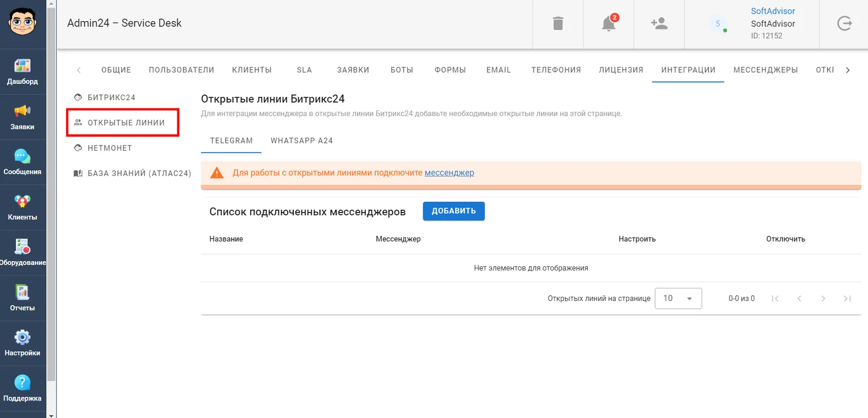Screen dimensions: 868x418
Task: Jump to the first page of list
Action: [x=775, y=298]
